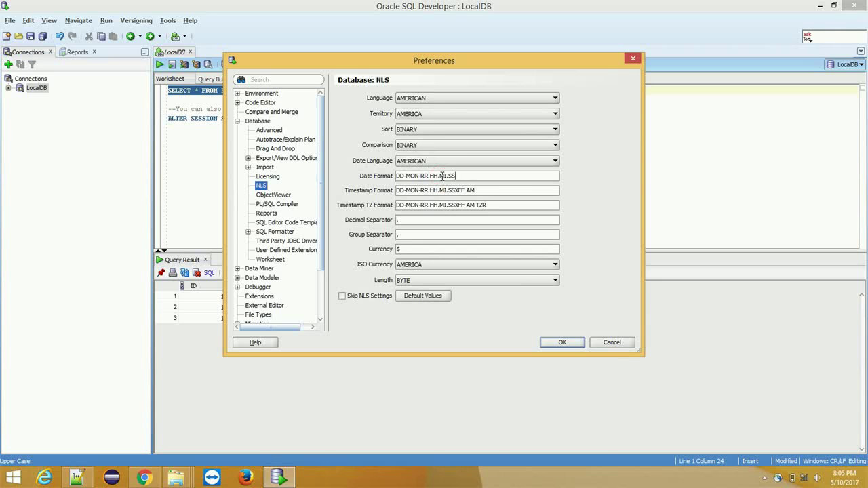Open the Language dropdown
The width and height of the screenshot is (868, 488).
(x=555, y=98)
